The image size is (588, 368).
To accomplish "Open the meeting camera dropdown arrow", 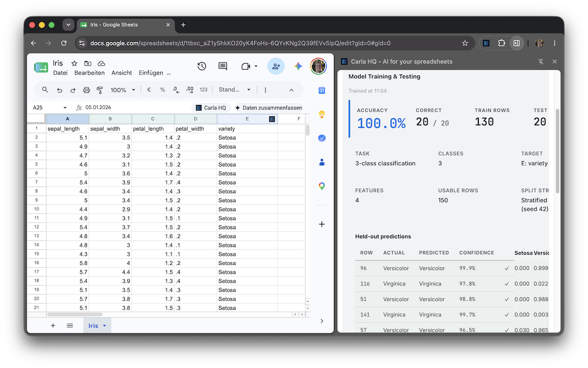I will coord(256,66).
